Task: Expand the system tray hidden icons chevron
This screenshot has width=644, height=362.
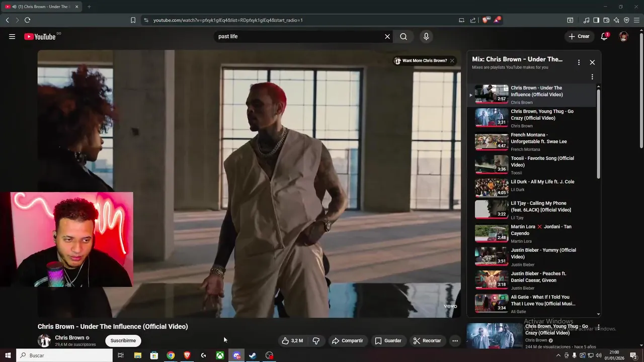Action: [x=558, y=355]
